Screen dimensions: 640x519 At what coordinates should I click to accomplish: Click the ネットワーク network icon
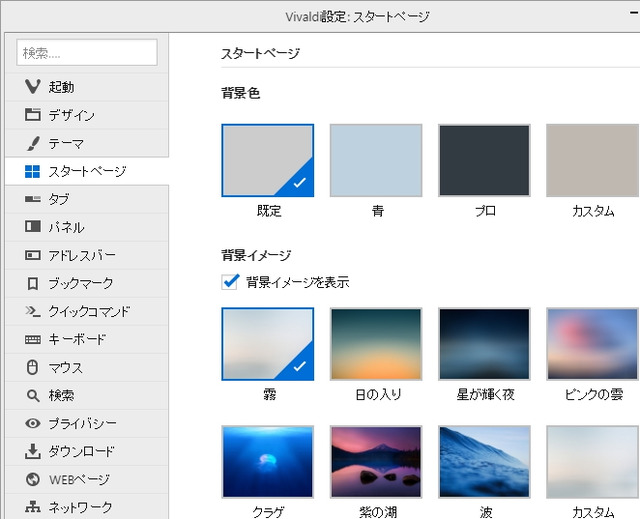click(33, 507)
